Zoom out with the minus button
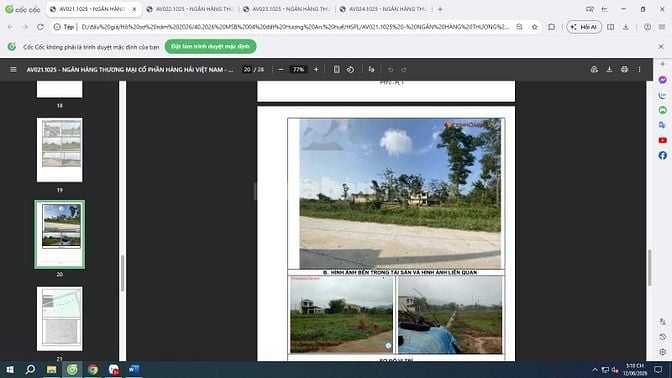The image size is (672, 378). tap(281, 69)
